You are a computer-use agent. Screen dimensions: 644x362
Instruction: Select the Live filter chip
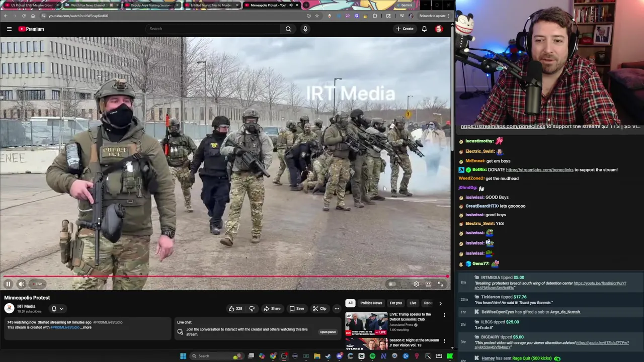click(413, 303)
